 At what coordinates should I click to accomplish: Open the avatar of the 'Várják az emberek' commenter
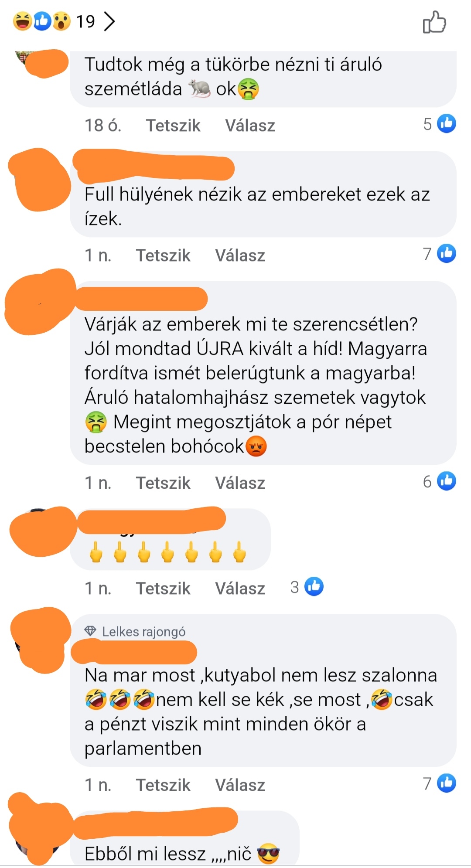pyautogui.click(x=40, y=302)
